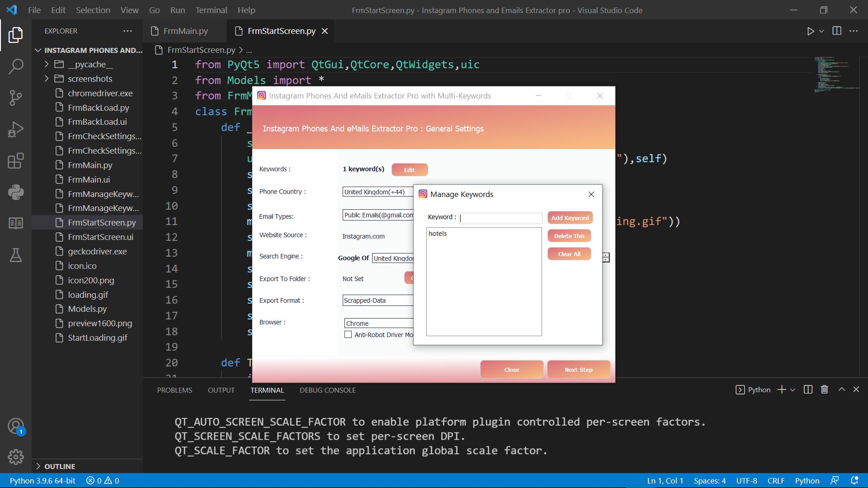
Task: Click the VS Code logo icon
Action: click(12, 10)
